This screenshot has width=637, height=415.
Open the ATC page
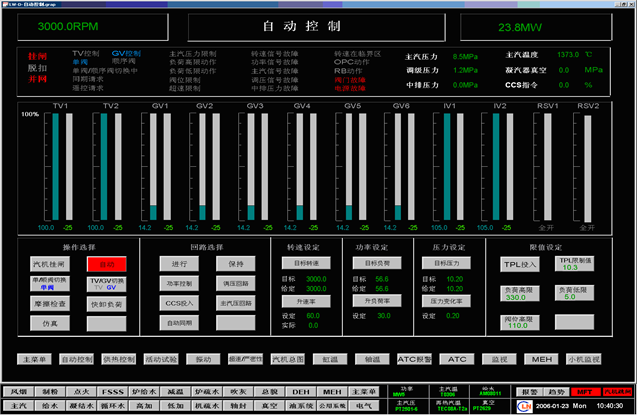457,359
